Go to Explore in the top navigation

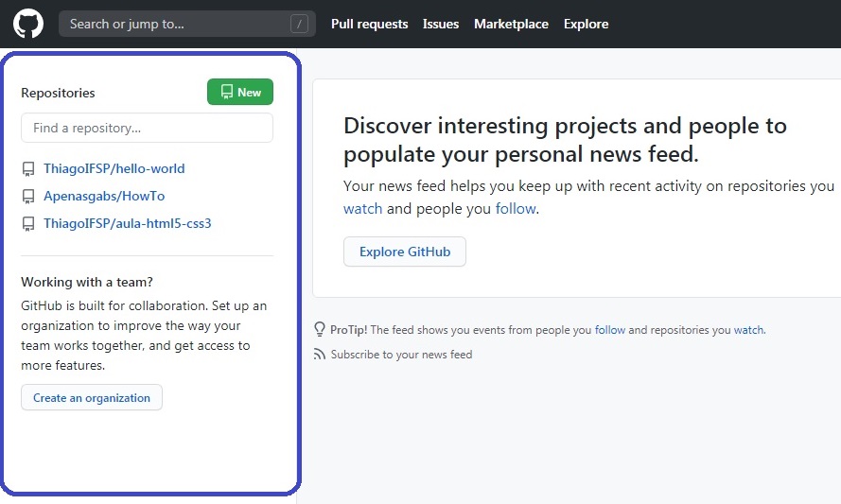coord(586,25)
